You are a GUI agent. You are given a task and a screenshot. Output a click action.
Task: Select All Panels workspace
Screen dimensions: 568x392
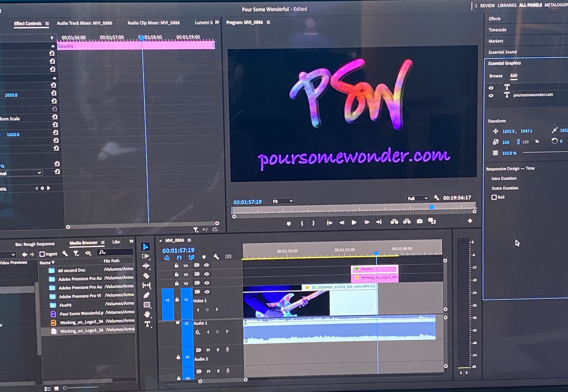click(530, 5)
